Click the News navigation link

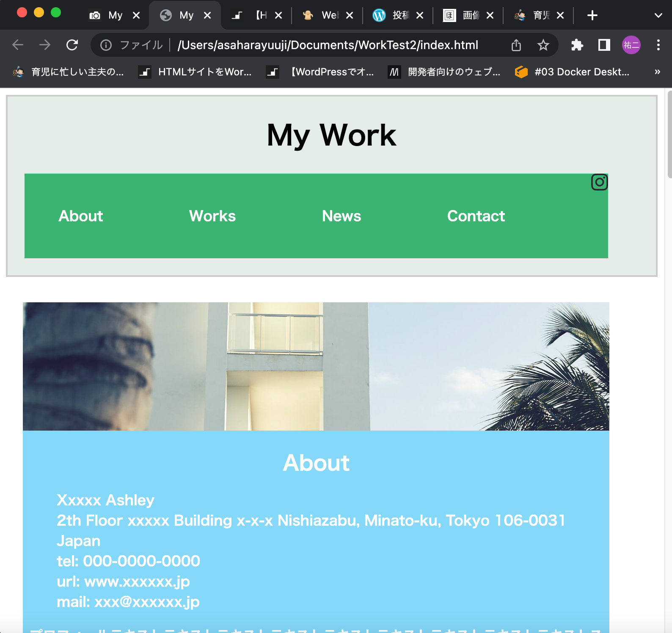point(341,216)
